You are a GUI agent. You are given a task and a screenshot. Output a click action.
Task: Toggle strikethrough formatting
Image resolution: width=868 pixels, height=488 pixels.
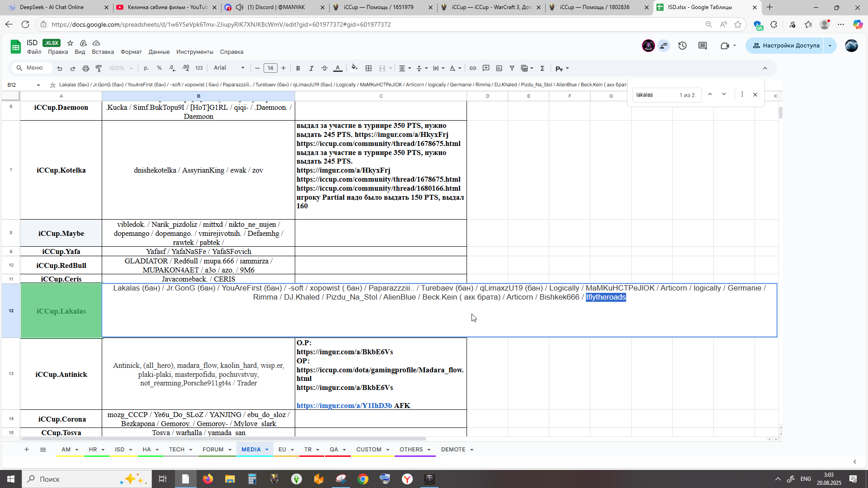pyautogui.click(x=325, y=68)
